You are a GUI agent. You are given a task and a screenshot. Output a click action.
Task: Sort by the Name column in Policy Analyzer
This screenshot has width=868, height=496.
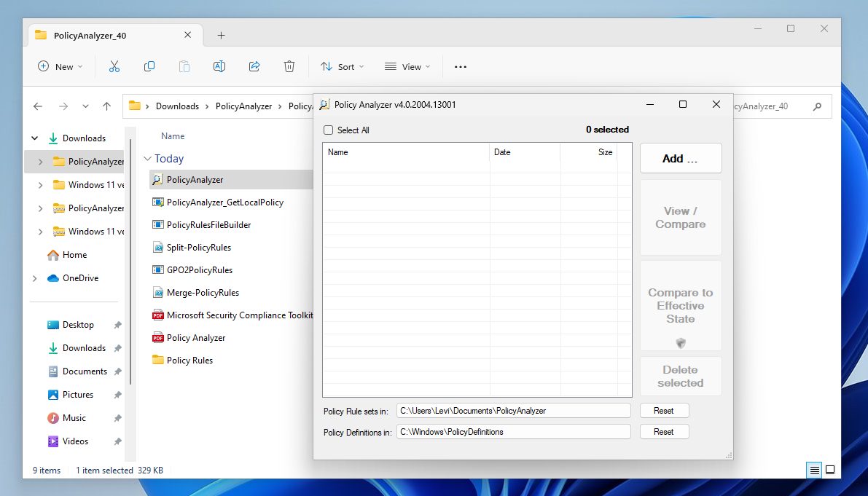click(407, 152)
